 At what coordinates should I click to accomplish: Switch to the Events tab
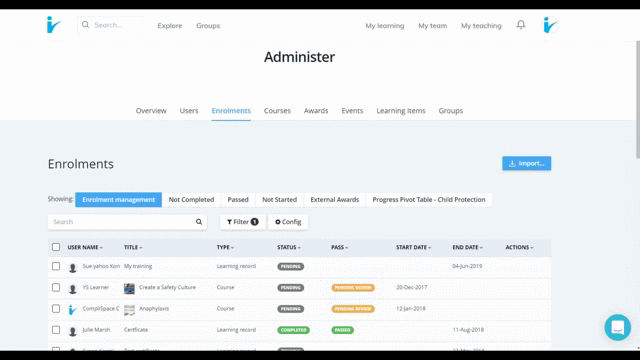[x=352, y=111]
